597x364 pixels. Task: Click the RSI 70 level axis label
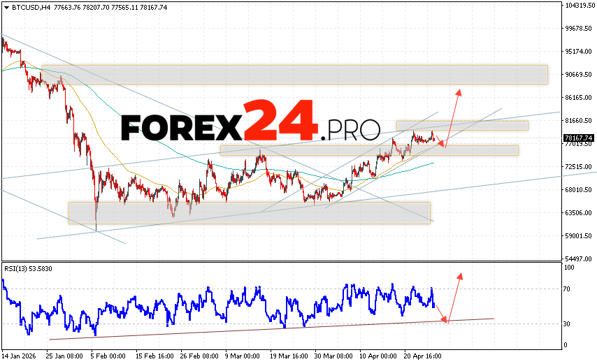coord(569,289)
